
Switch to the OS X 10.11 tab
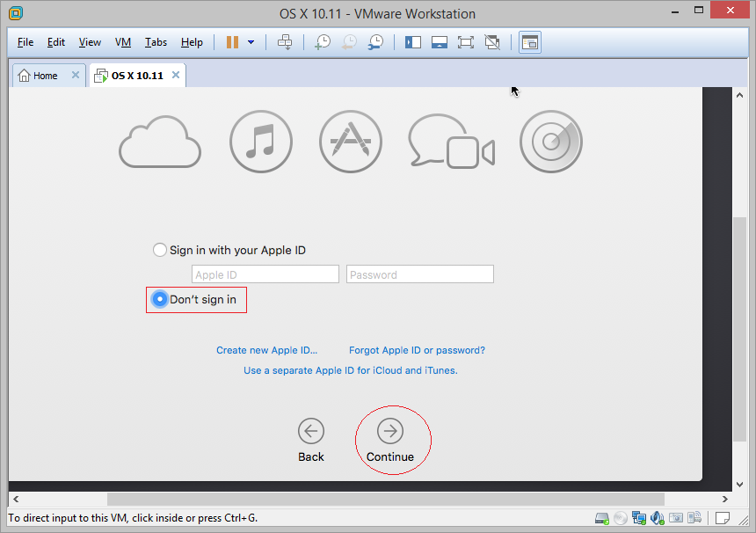[137, 76]
